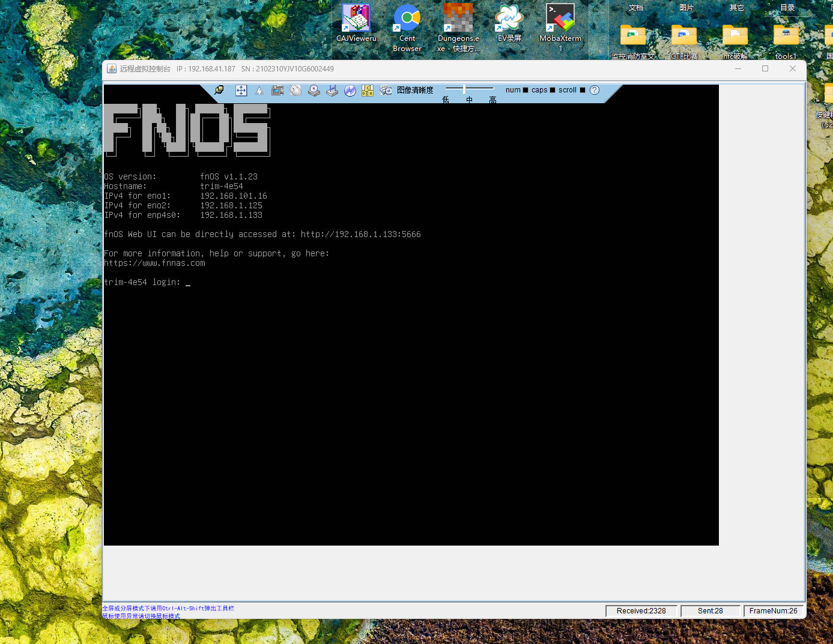
Task: Click the 图像清晰度 label in the toolbar
Action: (415, 90)
